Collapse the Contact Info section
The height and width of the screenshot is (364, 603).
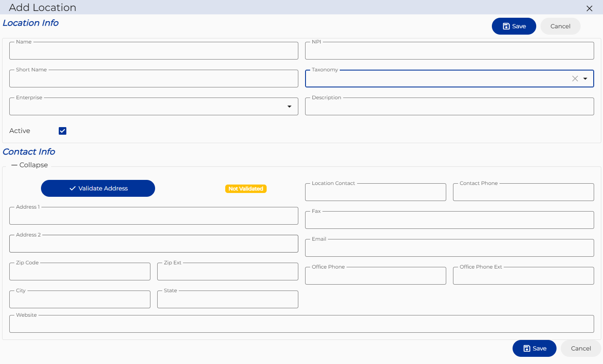pyautogui.click(x=30, y=165)
